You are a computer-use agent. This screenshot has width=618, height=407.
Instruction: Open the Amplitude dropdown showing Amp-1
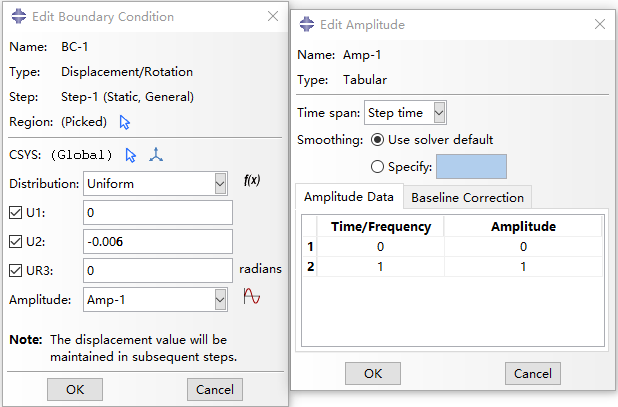[x=155, y=299]
